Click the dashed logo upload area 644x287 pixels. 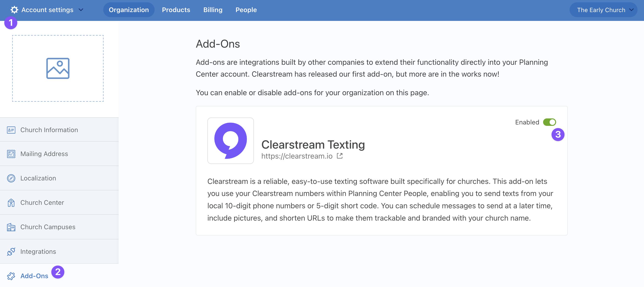[58, 68]
